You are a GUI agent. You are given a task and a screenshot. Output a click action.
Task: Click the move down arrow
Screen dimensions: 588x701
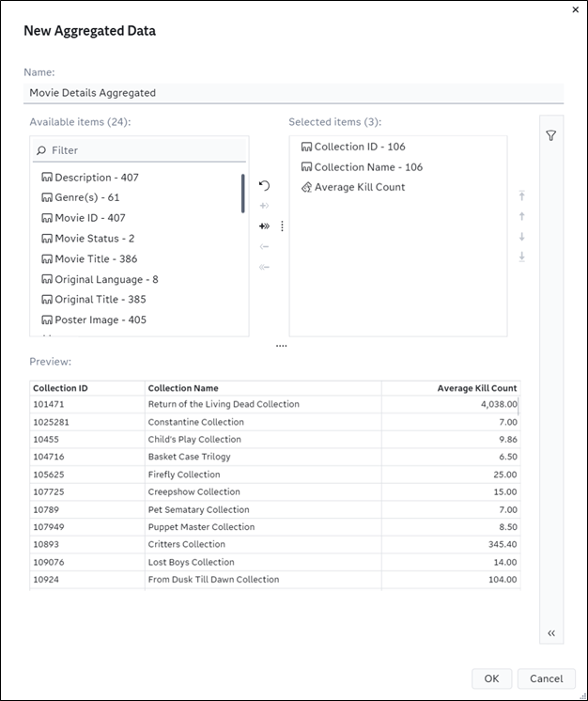(521, 237)
